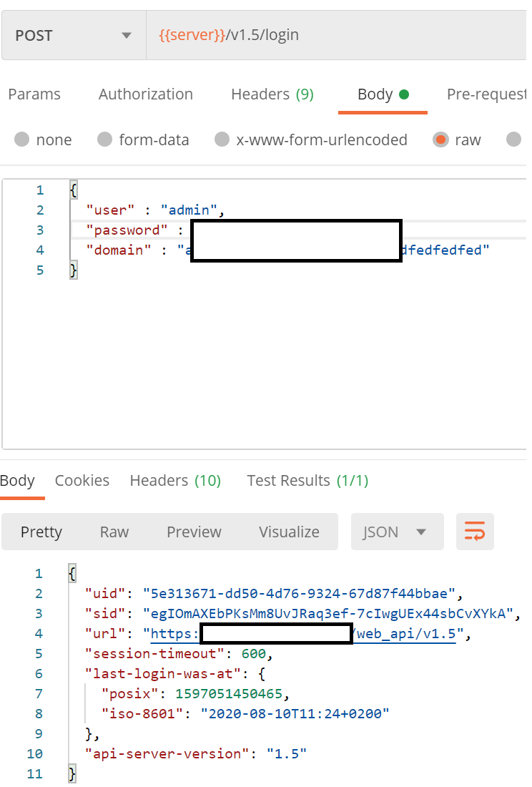The width and height of the screenshot is (532, 787).
Task: Open the Authorization tab
Action: (146, 94)
